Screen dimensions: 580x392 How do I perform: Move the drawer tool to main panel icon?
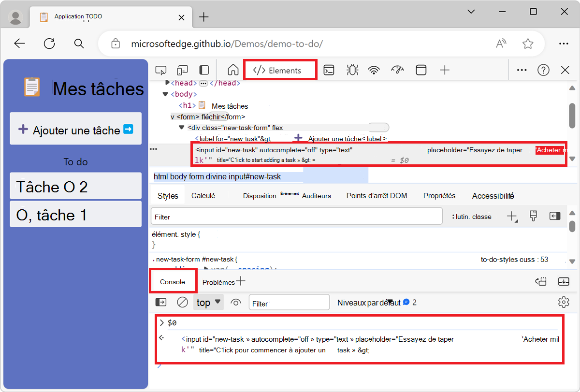pyautogui.click(x=541, y=281)
